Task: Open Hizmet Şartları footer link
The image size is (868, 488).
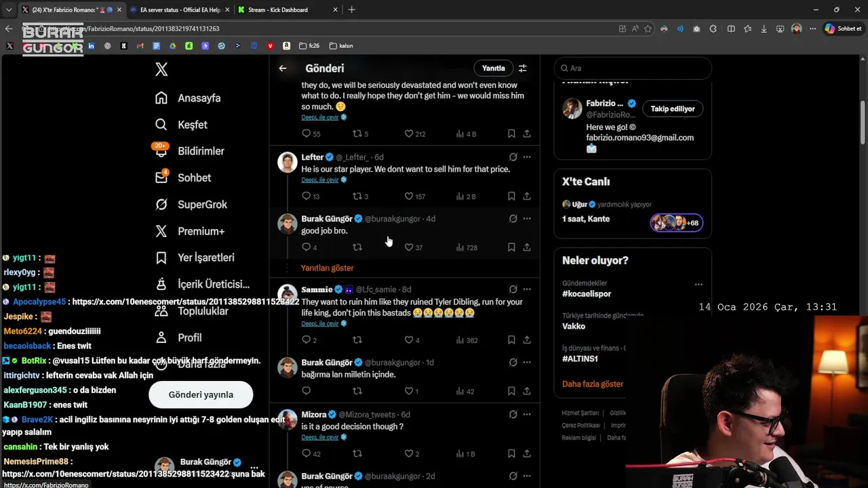Action: click(x=580, y=413)
